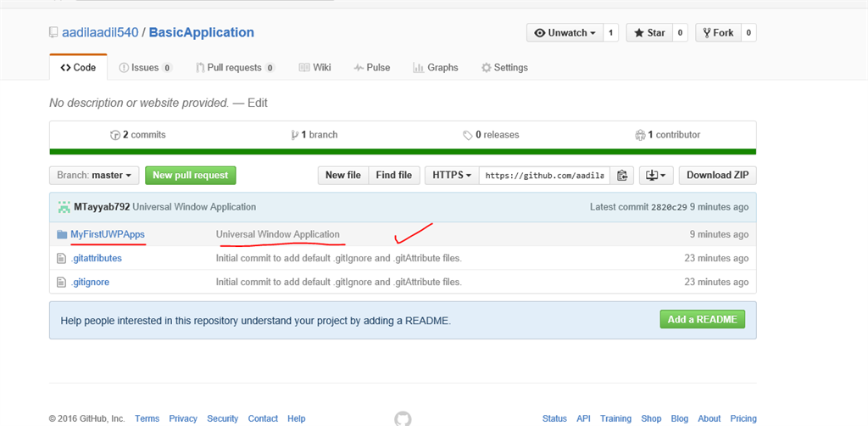Open the clone in desktop dropdown
The image size is (868, 426).
pos(656,176)
